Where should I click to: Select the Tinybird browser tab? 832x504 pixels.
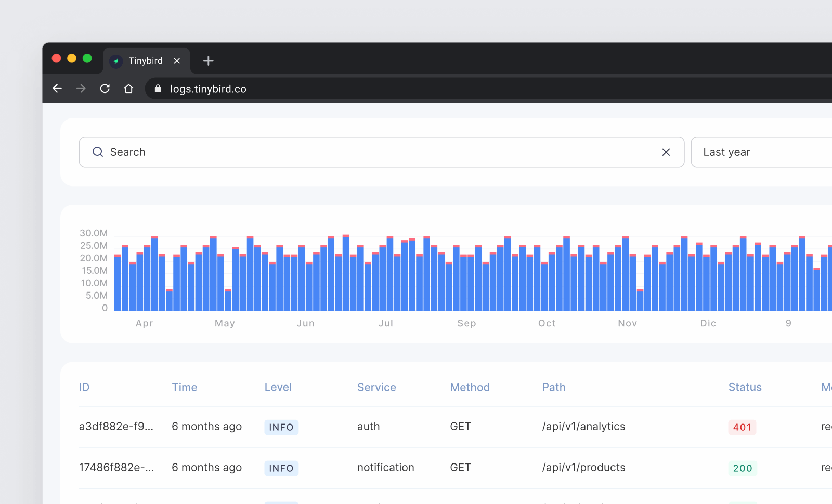(145, 61)
